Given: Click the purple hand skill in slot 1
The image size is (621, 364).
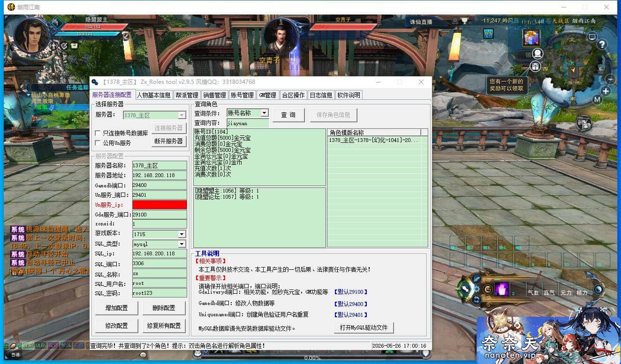Looking at the screenshot, I should tap(502, 289).
